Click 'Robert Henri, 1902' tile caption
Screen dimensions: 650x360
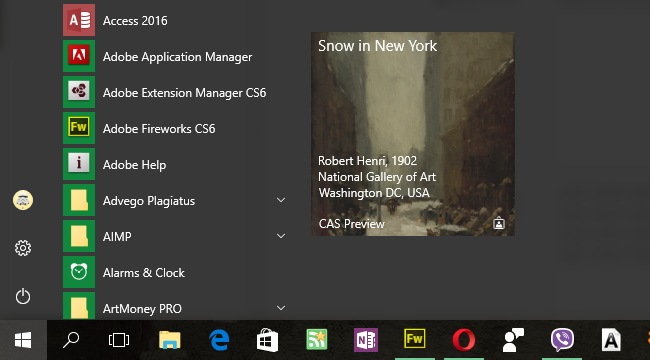click(368, 161)
